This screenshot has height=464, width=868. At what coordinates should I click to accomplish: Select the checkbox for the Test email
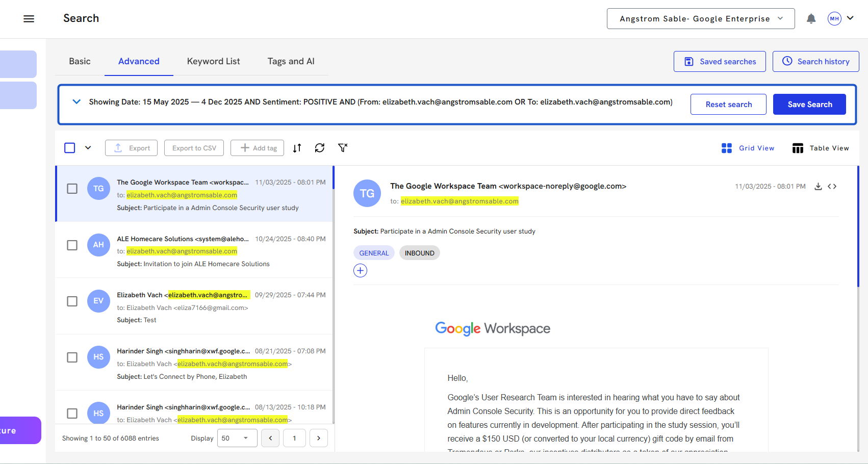pos(72,301)
